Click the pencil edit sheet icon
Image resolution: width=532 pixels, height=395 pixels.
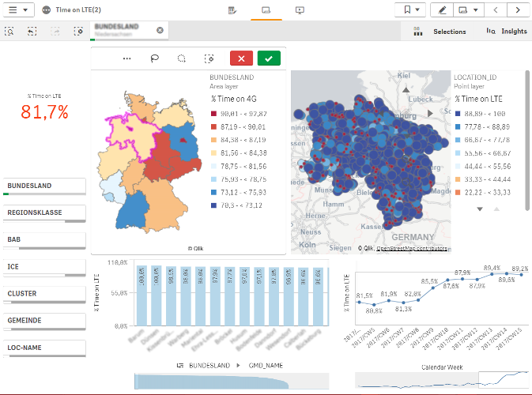click(441, 10)
